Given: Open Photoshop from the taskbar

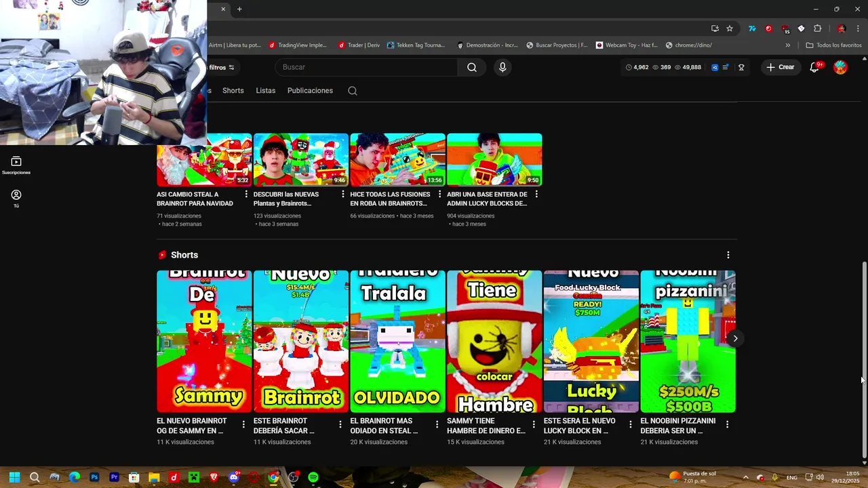Looking at the screenshot, I should [94, 477].
